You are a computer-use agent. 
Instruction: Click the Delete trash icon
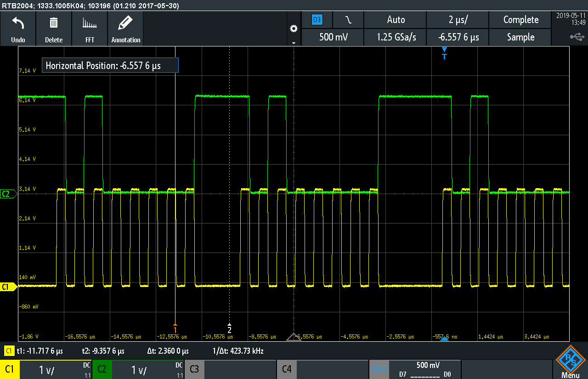tap(54, 29)
